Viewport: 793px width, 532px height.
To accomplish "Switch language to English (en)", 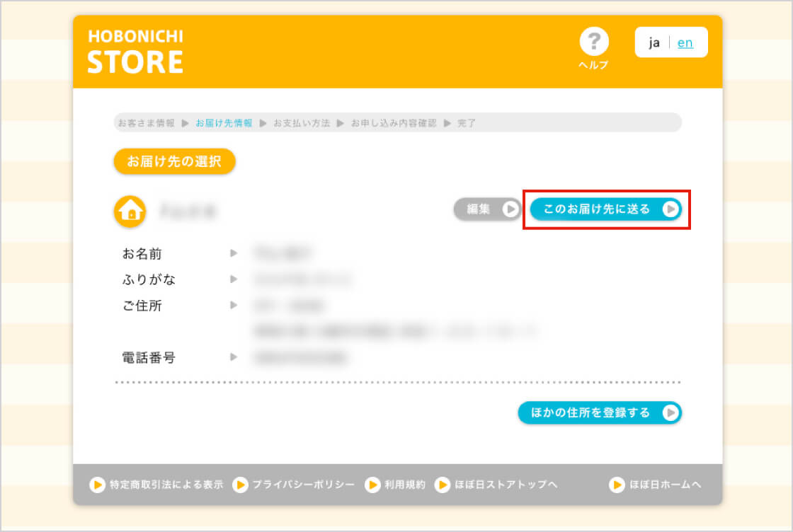I will click(x=685, y=42).
